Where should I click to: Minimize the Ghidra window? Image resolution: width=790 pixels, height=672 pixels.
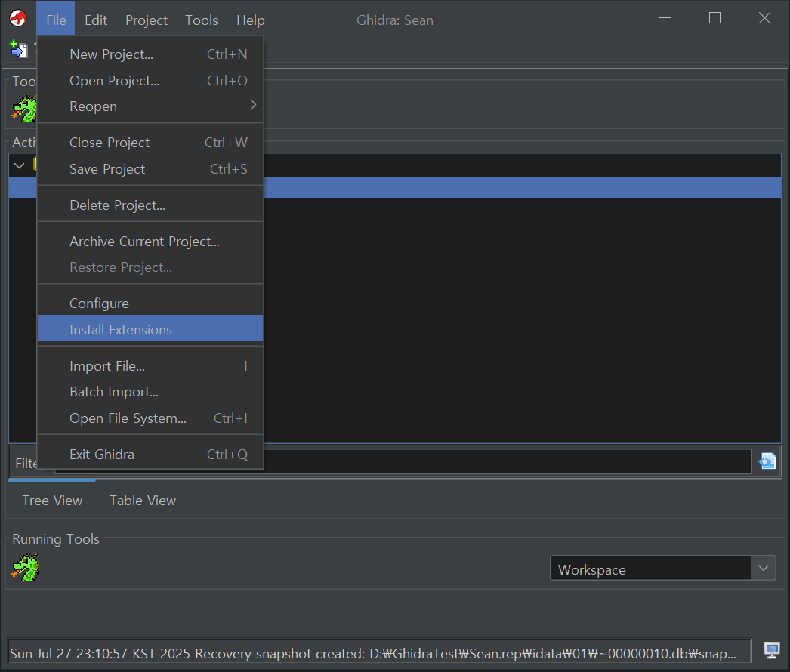pos(665,18)
